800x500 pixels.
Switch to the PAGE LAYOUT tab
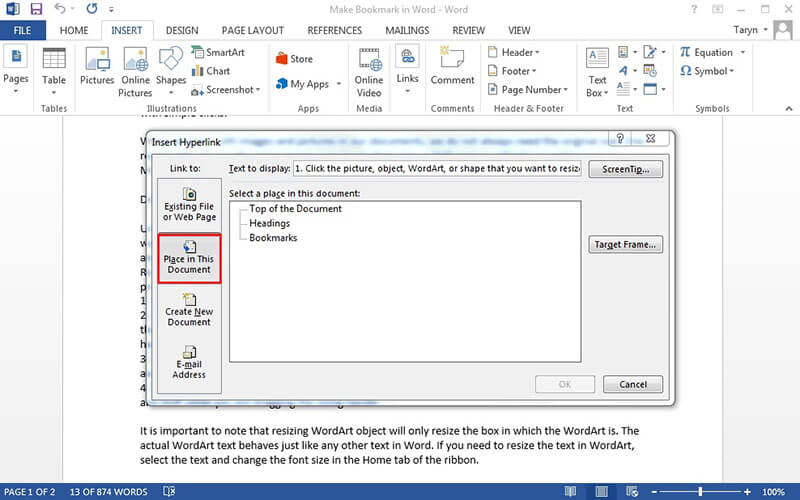pos(253,31)
